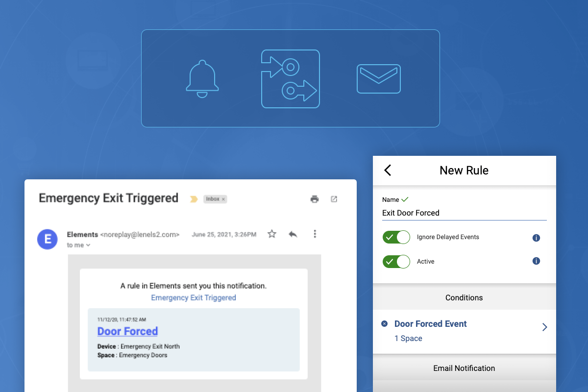Show info for the Active setting
The height and width of the screenshot is (392, 588).
point(536,261)
